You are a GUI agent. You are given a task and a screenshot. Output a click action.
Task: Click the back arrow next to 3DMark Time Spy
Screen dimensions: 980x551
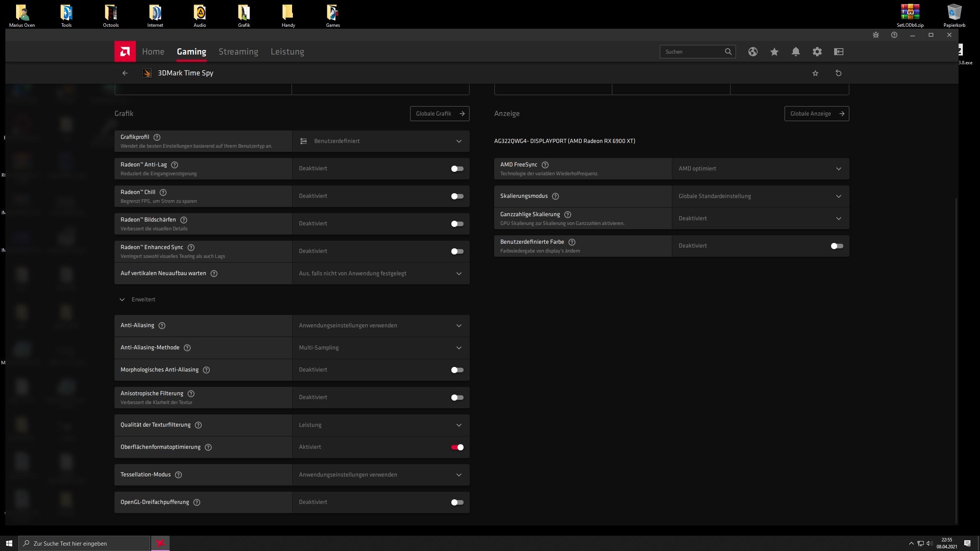(x=125, y=73)
